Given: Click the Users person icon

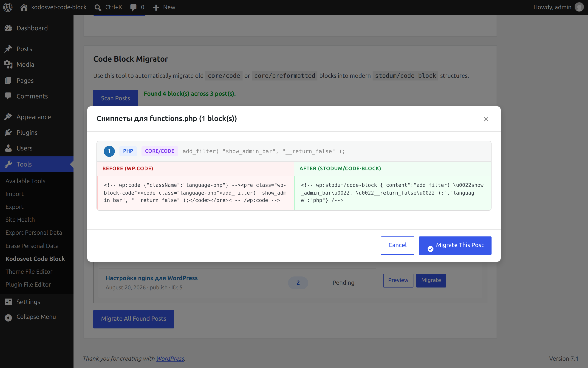Looking at the screenshot, I should (8, 148).
